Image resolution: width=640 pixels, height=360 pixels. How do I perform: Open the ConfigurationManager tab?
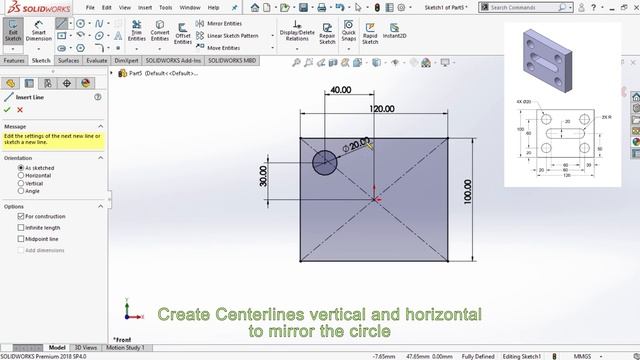48,83
